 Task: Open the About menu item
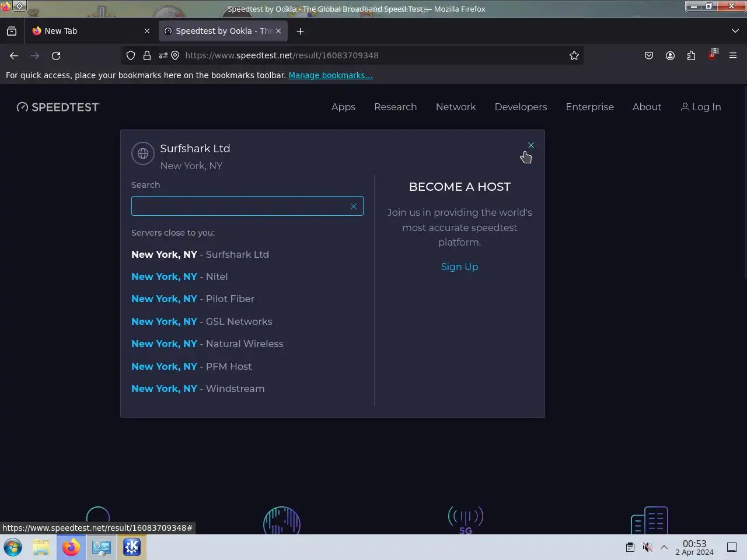pos(647,107)
